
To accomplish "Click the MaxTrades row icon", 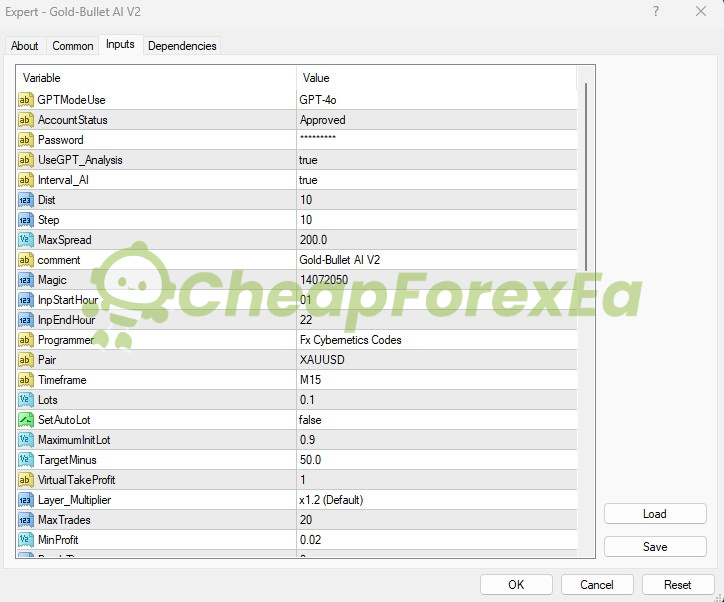I will click(x=25, y=520).
